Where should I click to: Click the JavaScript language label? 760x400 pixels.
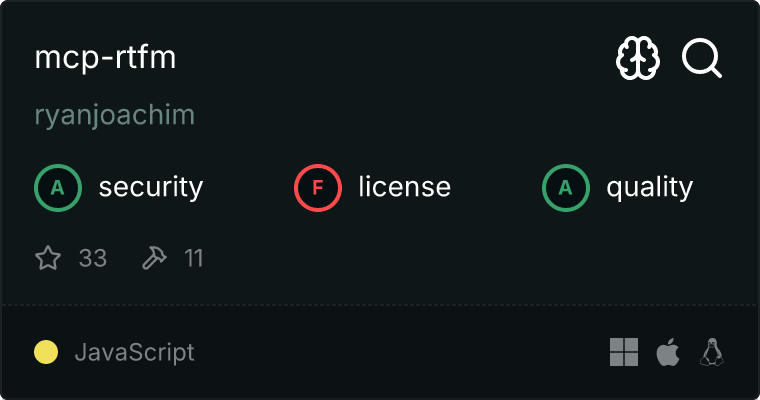pyautogui.click(x=134, y=352)
